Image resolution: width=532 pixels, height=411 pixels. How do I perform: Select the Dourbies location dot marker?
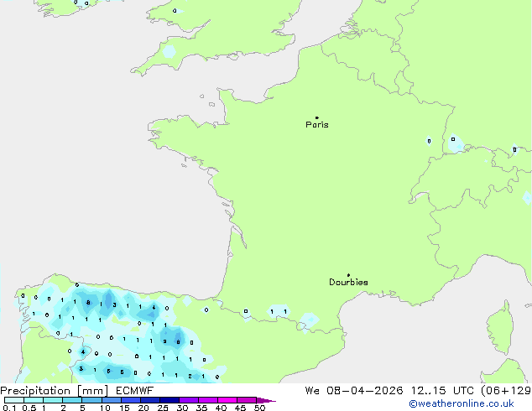[348, 275]
